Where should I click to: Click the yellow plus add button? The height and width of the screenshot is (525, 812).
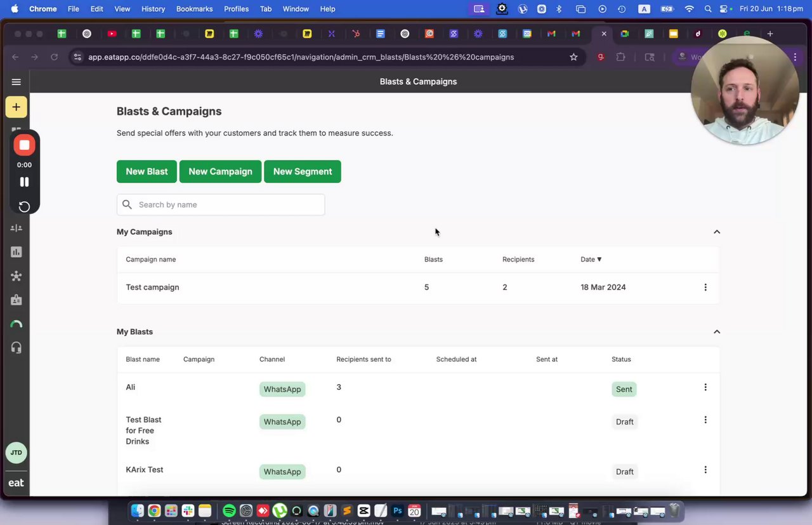coord(16,107)
